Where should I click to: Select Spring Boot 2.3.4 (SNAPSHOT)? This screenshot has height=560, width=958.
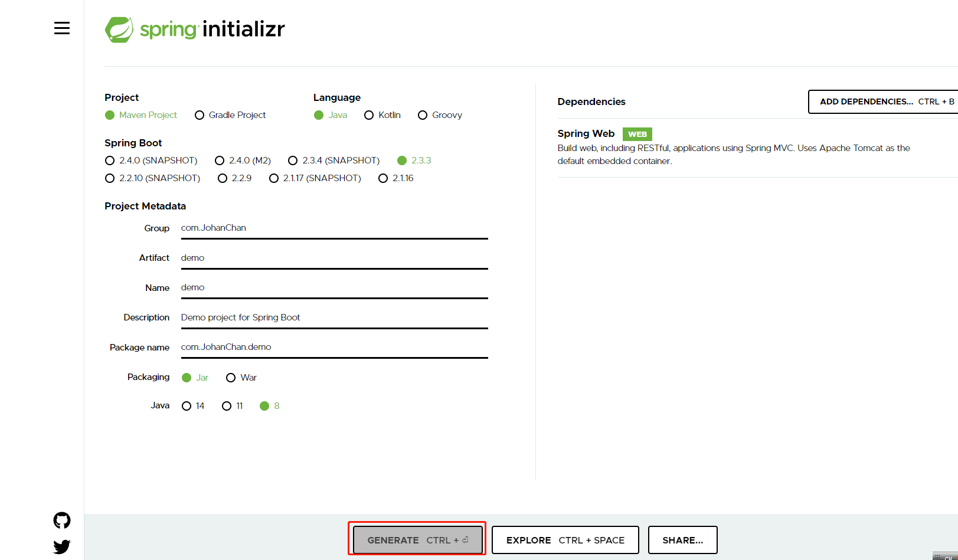[x=333, y=161]
